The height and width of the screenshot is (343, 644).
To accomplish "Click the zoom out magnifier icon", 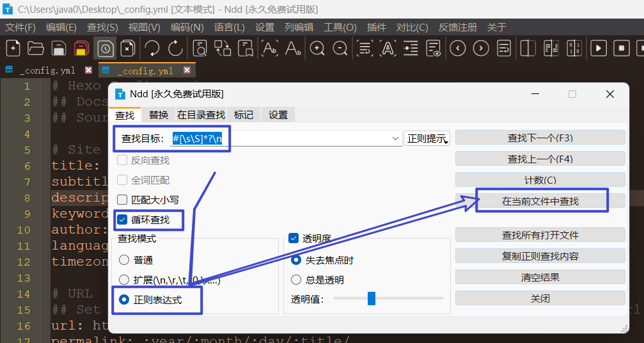I will click(x=340, y=48).
